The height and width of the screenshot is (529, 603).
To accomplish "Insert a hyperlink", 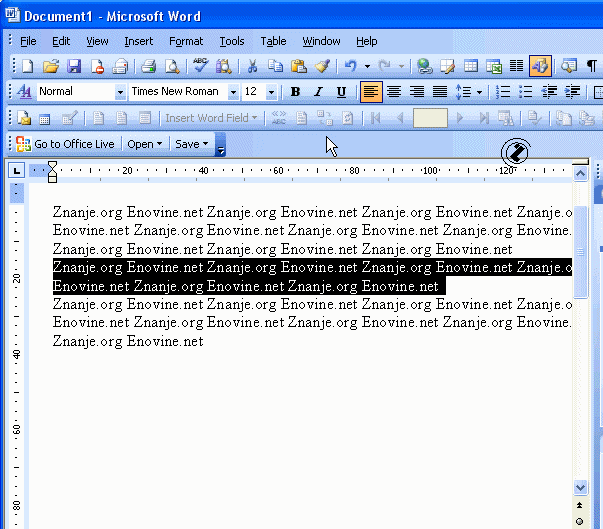I will pos(424,67).
